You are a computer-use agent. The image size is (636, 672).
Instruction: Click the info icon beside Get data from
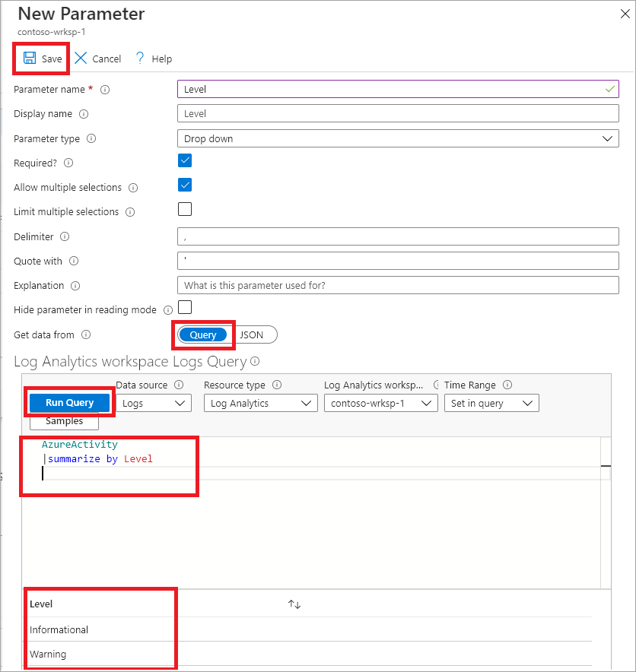[84, 335]
